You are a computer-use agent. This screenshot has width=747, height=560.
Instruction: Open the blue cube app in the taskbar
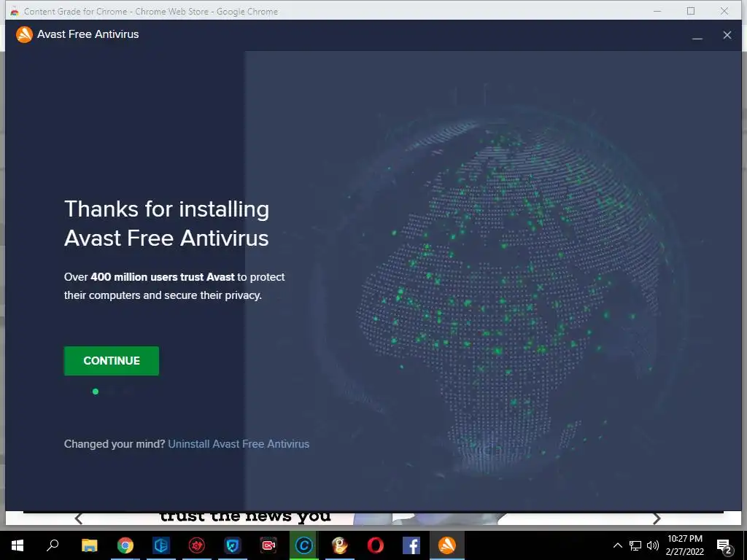(x=161, y=545)
